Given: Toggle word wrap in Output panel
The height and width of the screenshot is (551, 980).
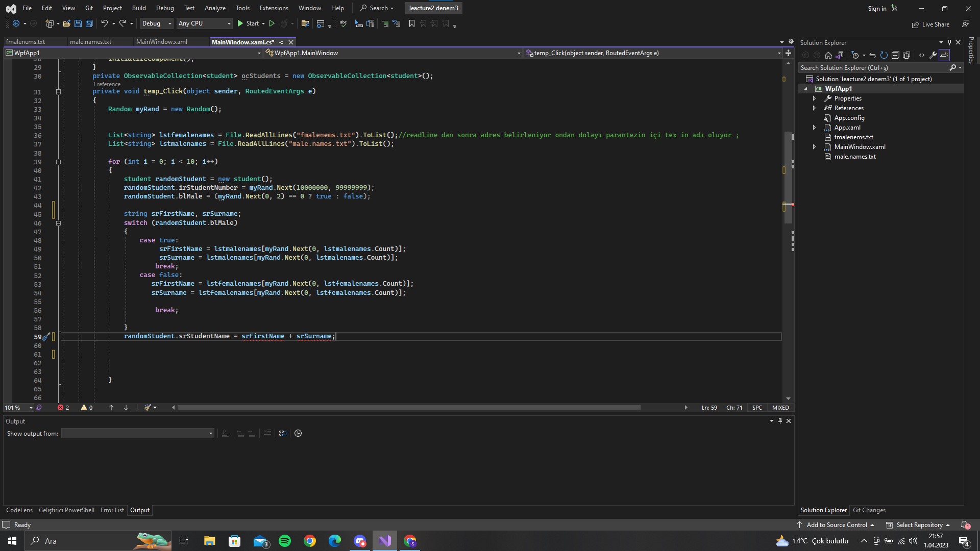Looking at the screenshot, I should [283, 433].
